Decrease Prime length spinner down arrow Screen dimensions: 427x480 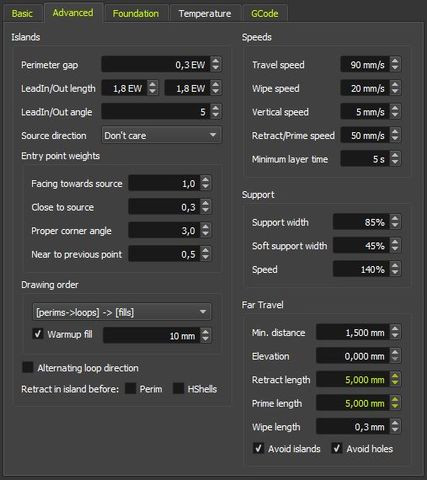[x=395, y=406]
